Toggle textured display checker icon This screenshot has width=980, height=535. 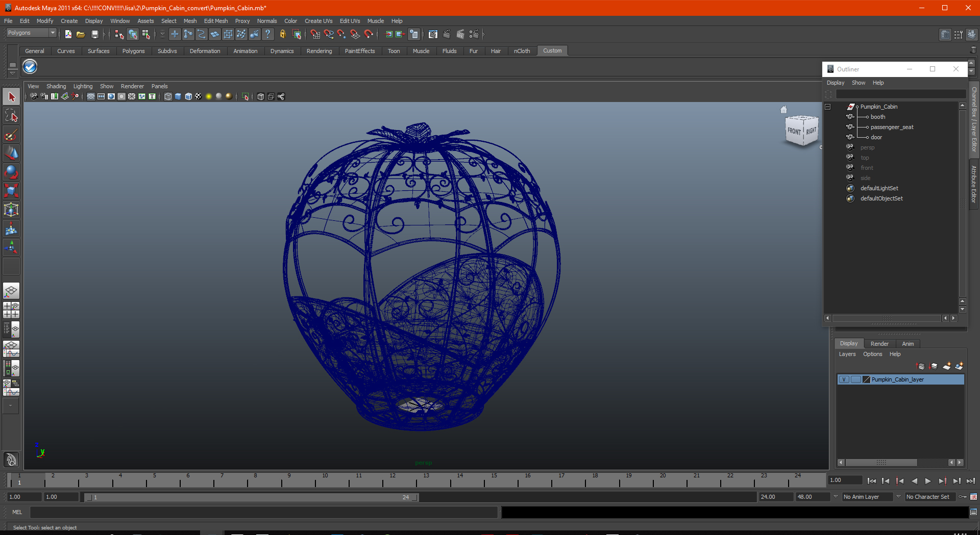199,96
